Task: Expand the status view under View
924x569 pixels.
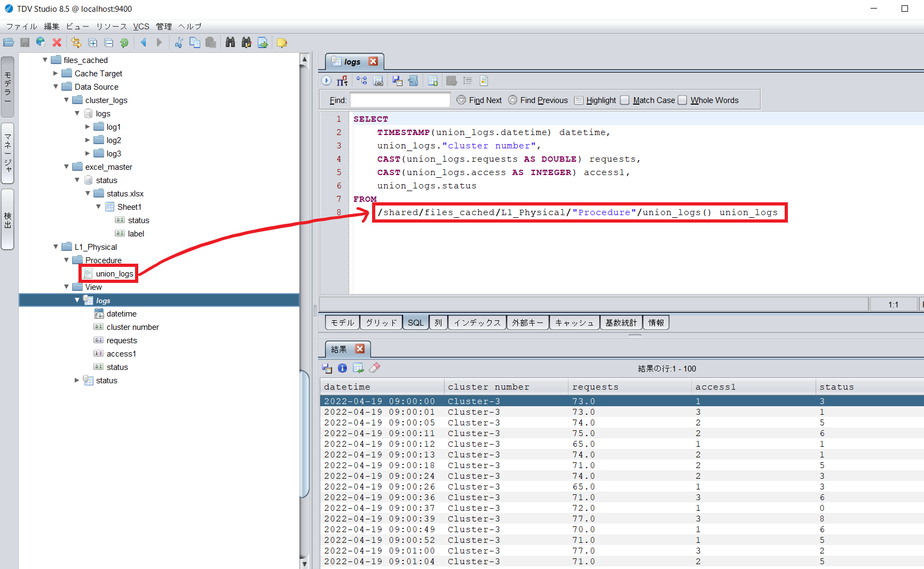Action: [x=77, y=380]
